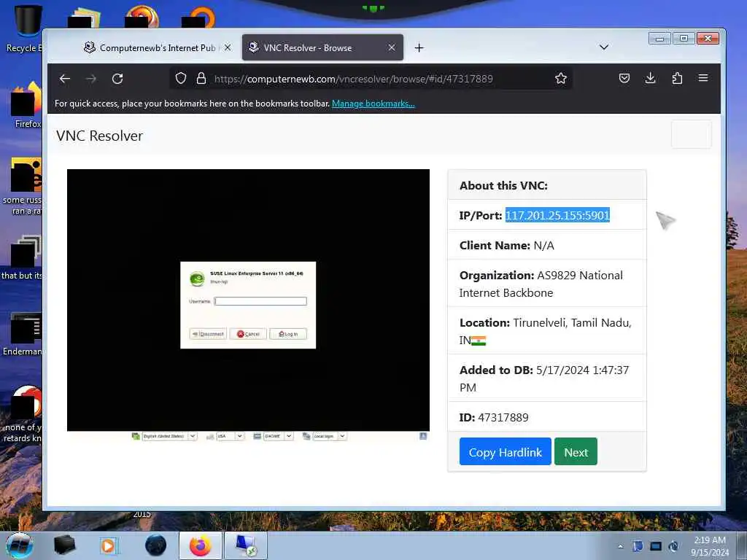Click the Username field in the VNC preview
The image size is (747, 560).
pos(260,301)
